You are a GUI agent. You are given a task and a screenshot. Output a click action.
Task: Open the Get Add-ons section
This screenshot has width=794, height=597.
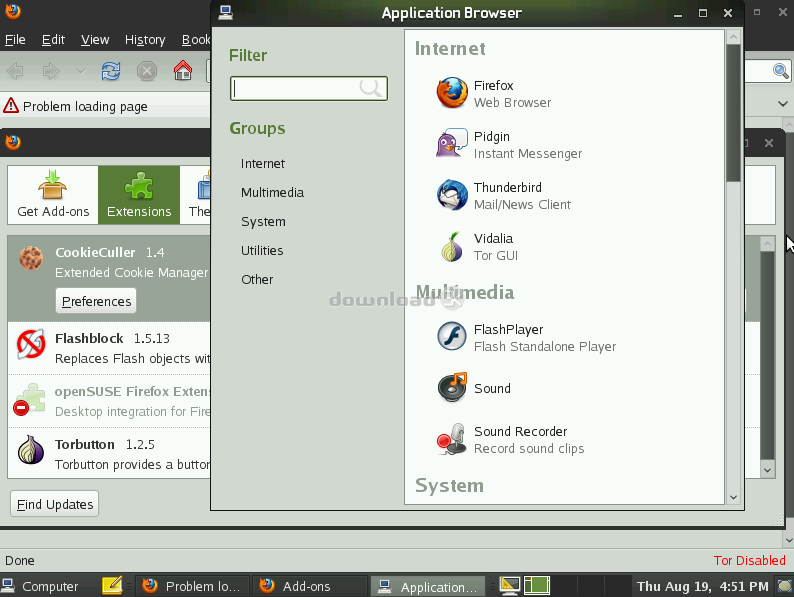tap(53, 194)
